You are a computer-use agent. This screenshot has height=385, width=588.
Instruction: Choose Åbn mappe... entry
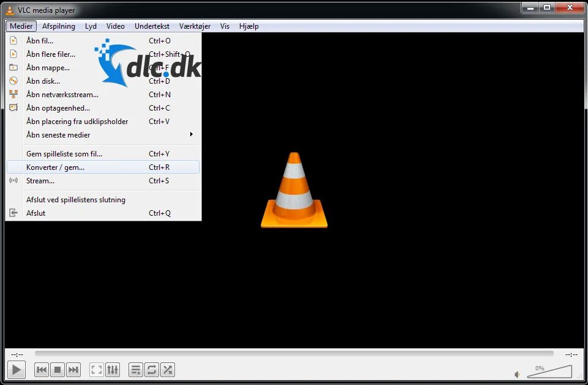103,67
